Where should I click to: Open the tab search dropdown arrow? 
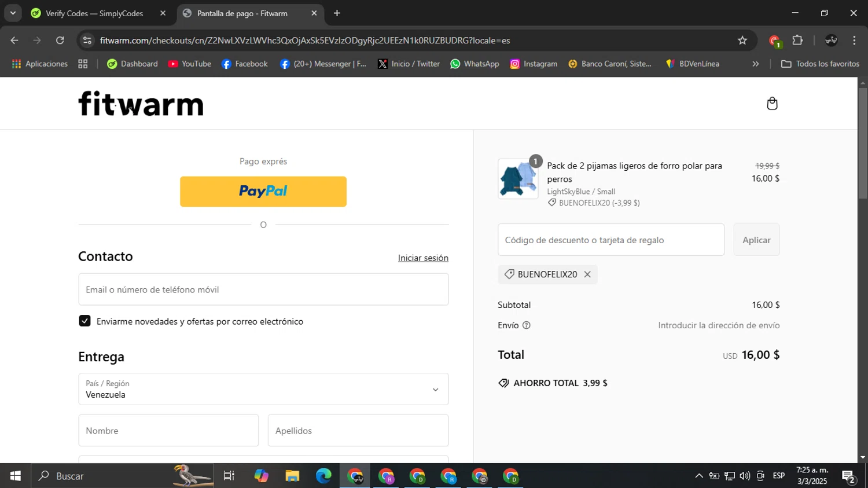coord(12,13)
